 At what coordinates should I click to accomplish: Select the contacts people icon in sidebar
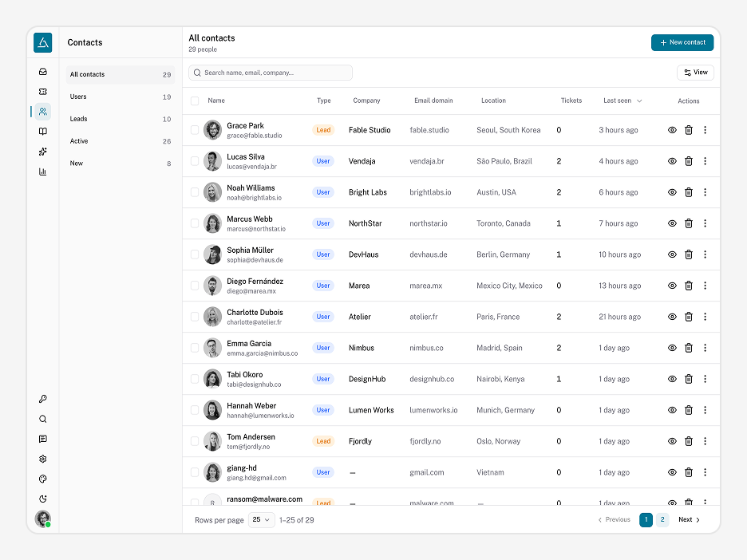[x=43, y=112]
